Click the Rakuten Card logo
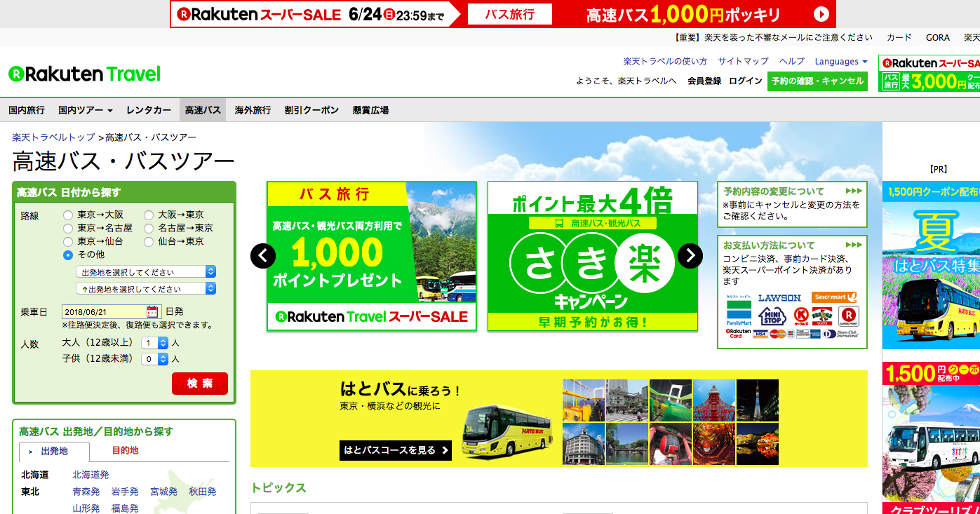This screenshot has width=980, height=514. point(738,334)
